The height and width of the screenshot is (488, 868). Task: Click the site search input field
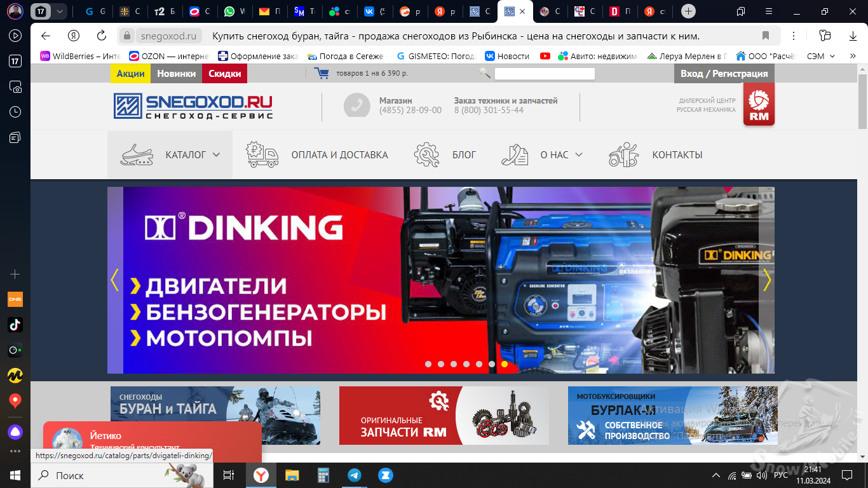coord(545,74)
